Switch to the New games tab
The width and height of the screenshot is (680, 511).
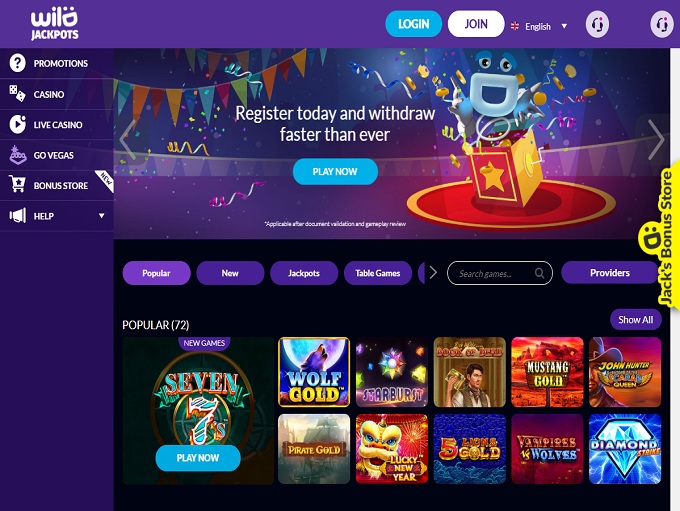pos(230,273)
